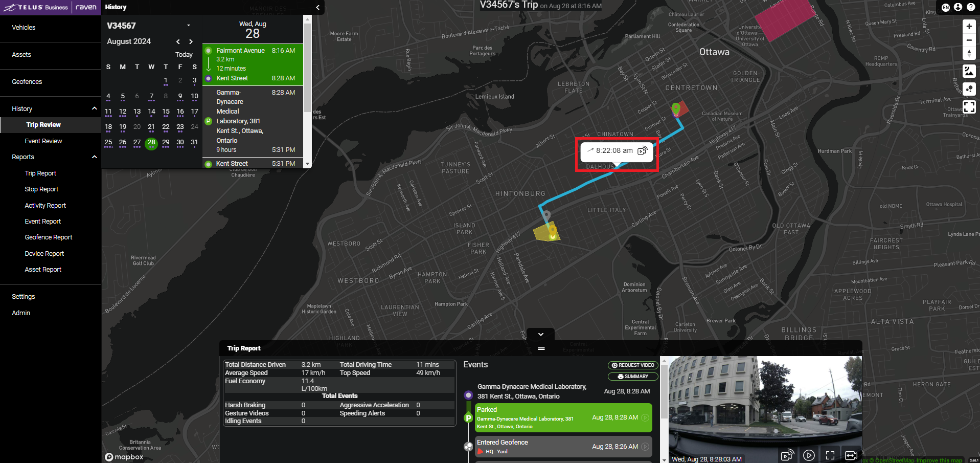This screenshot has width=980, height=463.
Task: Click the yellow geofence area on map
Action: tap(546, 233)
